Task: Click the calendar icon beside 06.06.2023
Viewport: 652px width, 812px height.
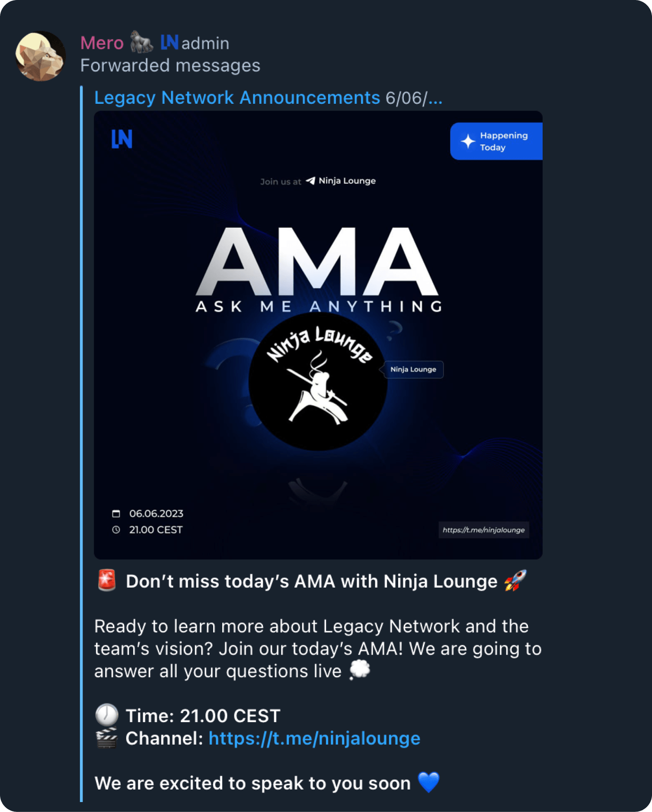Action: pyautogui.click(x=116, y=514)
